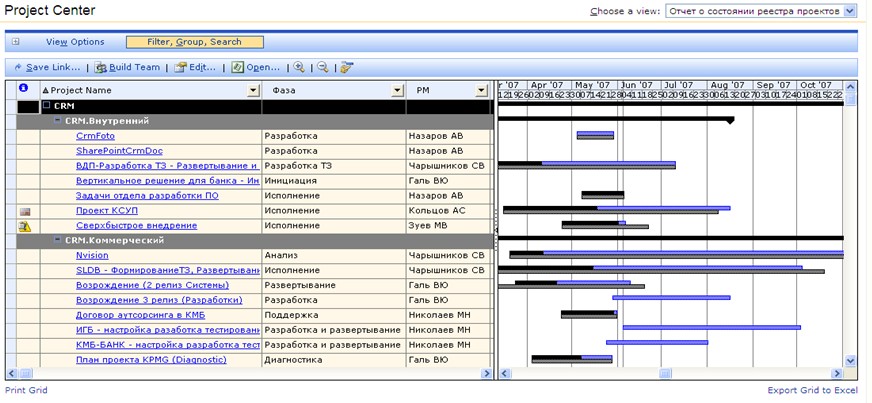This screenshot has height=403, width=872.
Task: Click Save Link in the toolbar
Action: tap(47, 67)
